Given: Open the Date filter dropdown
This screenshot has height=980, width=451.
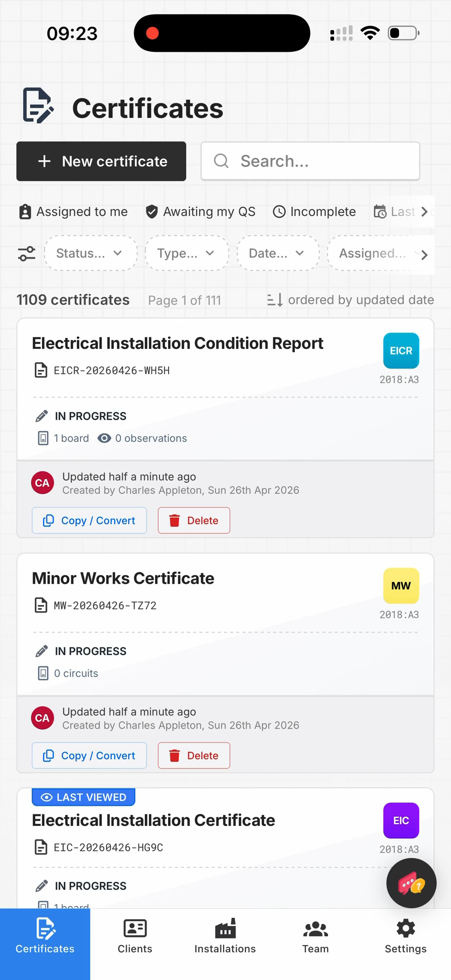Looking at the screenshot, I should (277, 253).
